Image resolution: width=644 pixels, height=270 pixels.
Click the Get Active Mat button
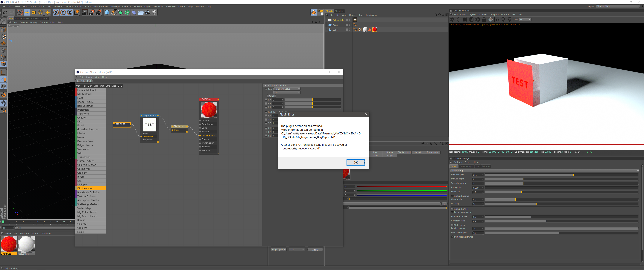(84, 81)
